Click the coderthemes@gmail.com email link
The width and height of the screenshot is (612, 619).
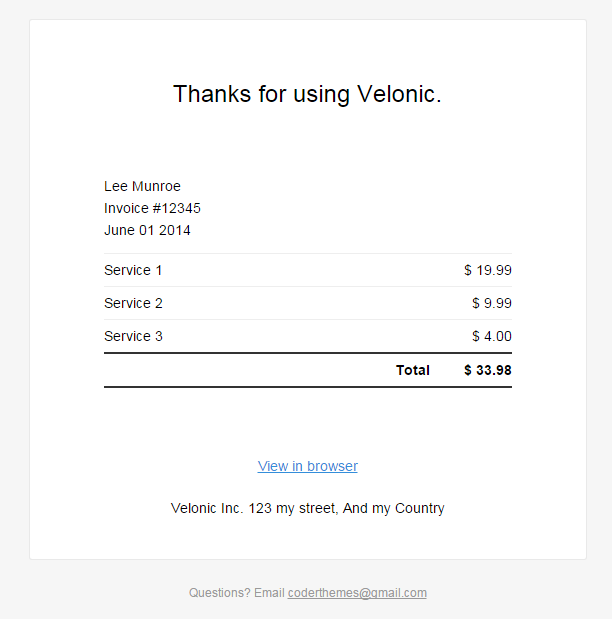click(x=357, y=593)
